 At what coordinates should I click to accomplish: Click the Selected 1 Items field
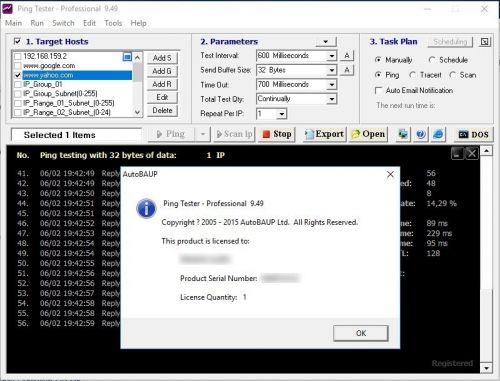[77, 135]
